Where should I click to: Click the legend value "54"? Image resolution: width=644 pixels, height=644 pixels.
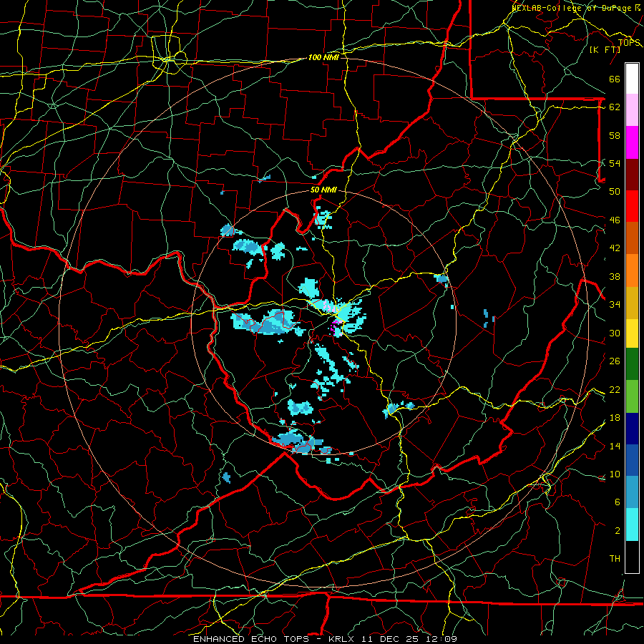[x=615, y=163]
